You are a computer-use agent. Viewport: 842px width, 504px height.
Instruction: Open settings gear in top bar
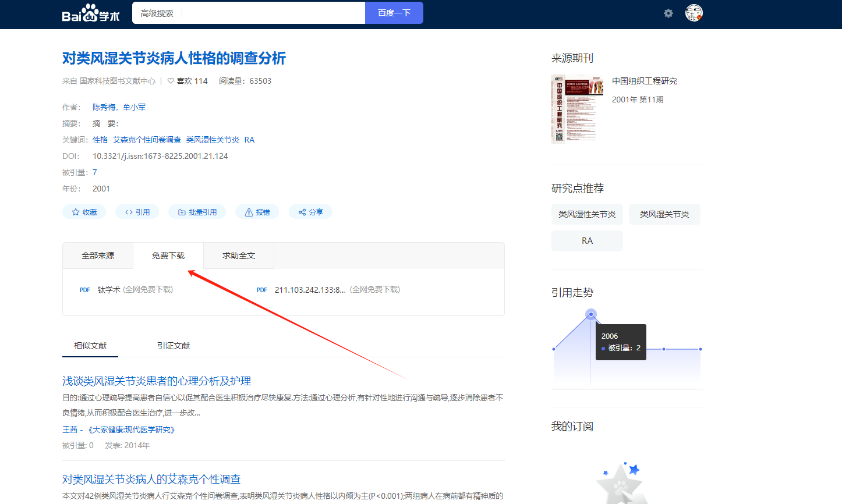pos(668,13)
